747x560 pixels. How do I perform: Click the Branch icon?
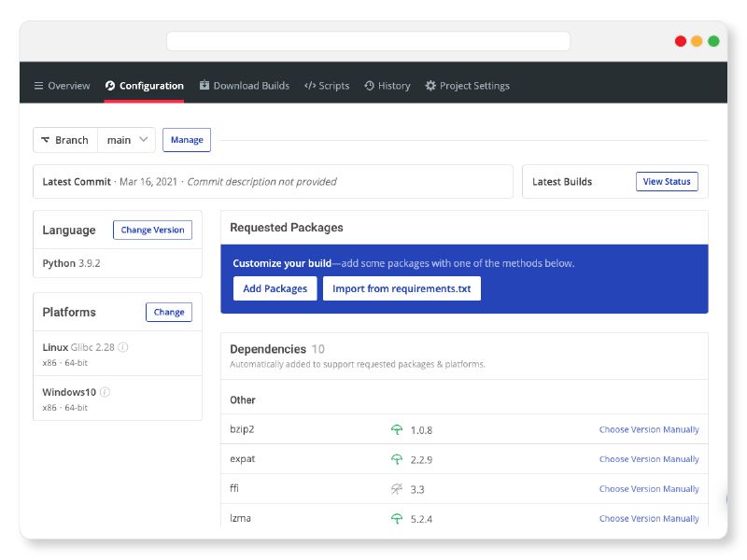45,140
